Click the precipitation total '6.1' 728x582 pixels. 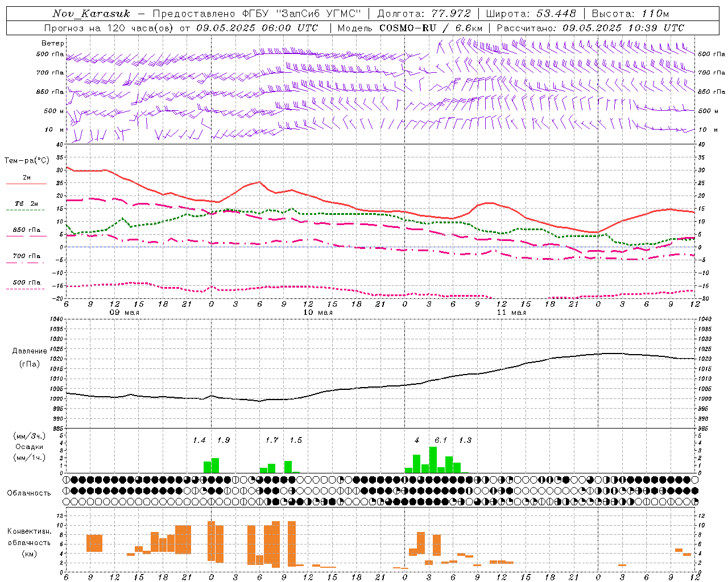(441, 440)
